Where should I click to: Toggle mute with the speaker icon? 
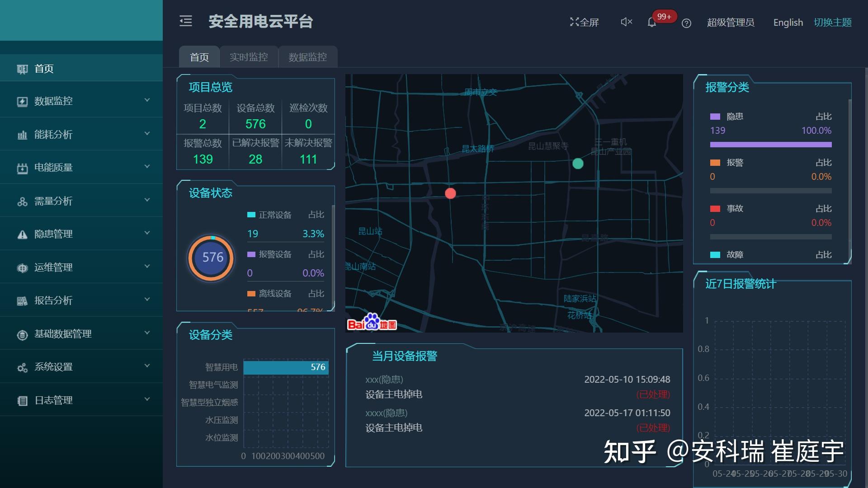coord(626,22)
